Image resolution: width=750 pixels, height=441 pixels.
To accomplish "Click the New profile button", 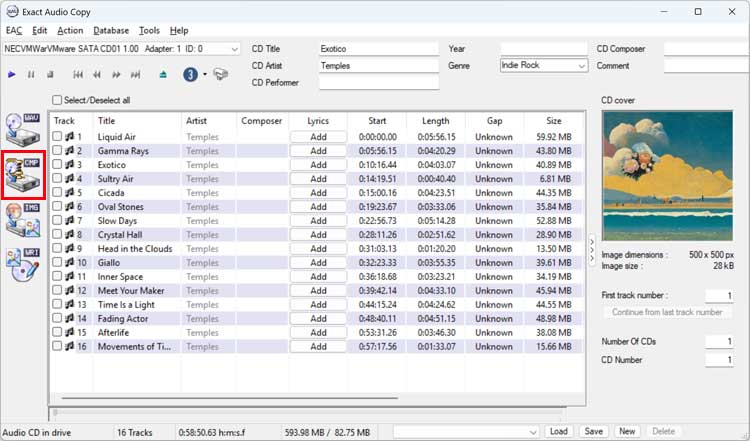I will pos(627,431).
